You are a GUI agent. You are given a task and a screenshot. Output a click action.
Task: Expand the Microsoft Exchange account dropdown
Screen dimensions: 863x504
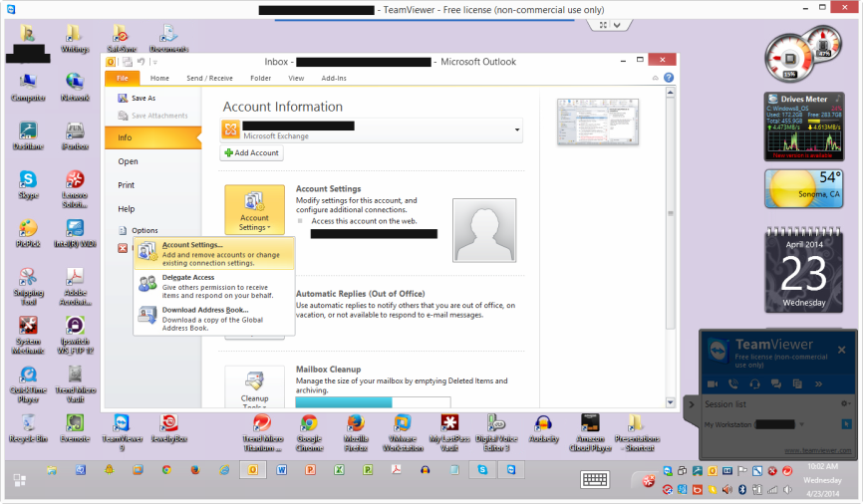click(x=517, y=129)
